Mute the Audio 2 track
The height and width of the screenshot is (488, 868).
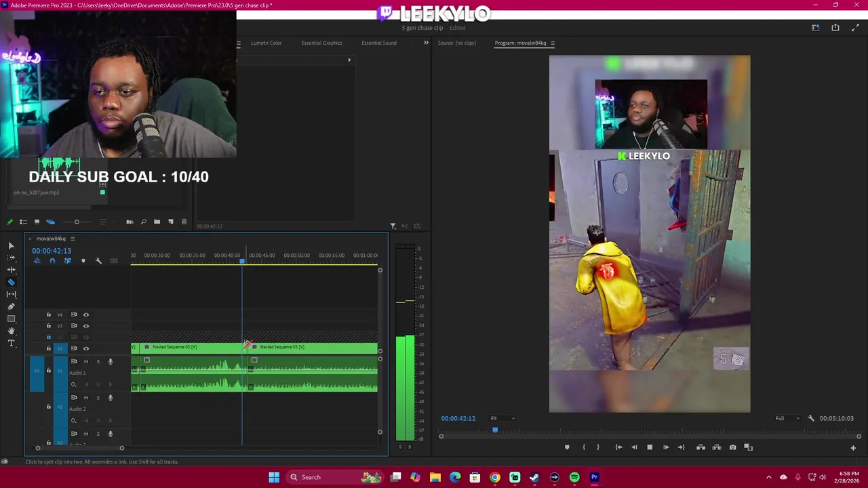click(x=86, y=398)
